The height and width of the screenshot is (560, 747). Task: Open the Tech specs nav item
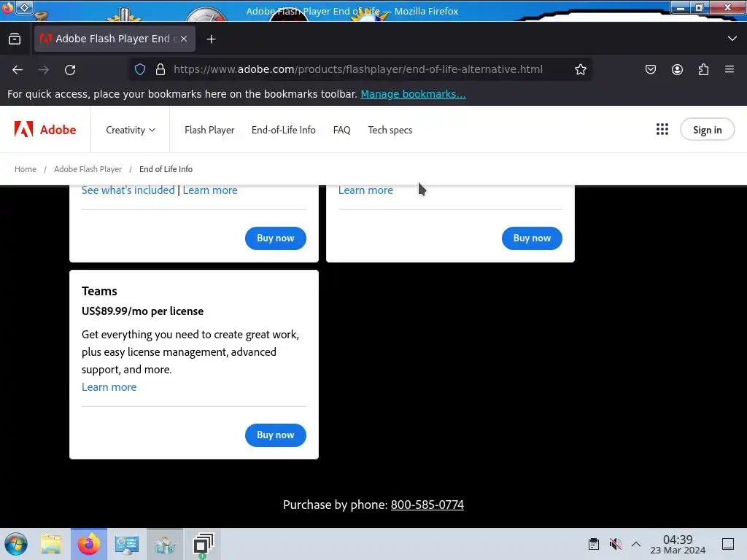(390, 130)
